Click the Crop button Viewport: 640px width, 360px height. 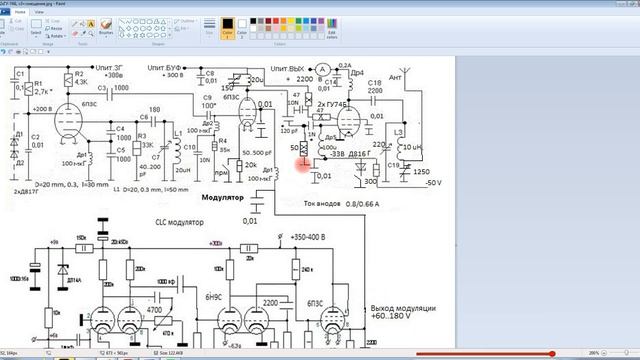point(53,21)
